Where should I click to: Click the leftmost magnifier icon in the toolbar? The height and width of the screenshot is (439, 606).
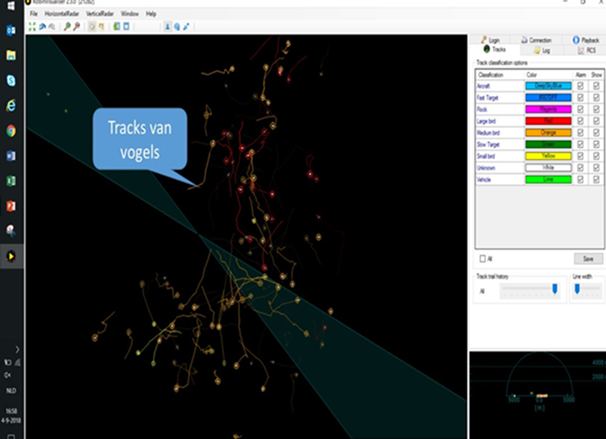pyautogui.click(x=66, y=26)
